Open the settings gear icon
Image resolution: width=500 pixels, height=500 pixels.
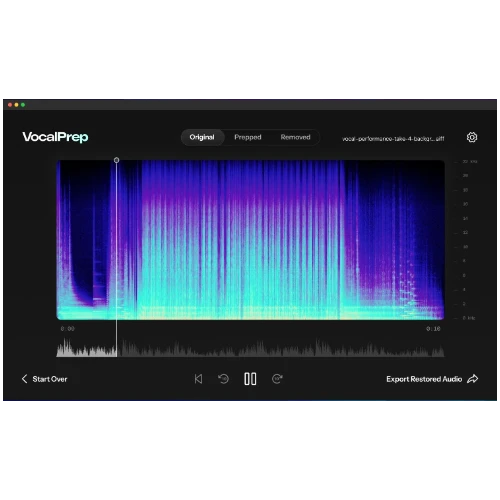[x=472, y=137]
